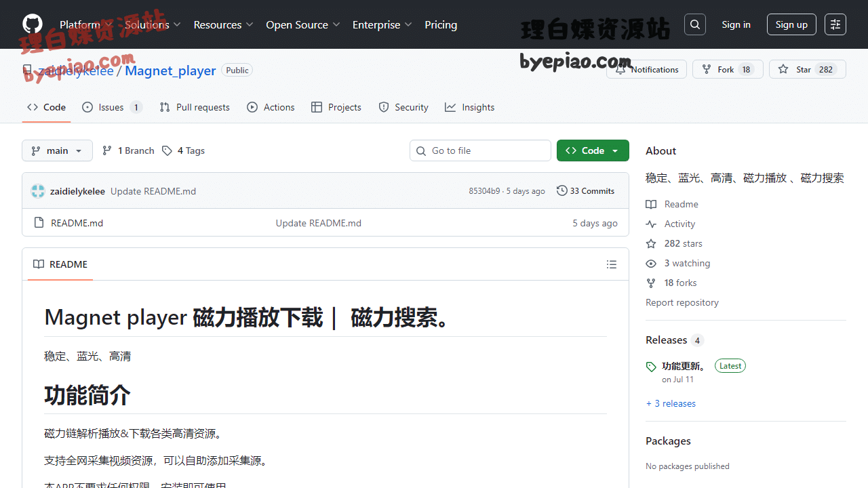Click the GitHub logo icon
868x488 pixels.
33,24
